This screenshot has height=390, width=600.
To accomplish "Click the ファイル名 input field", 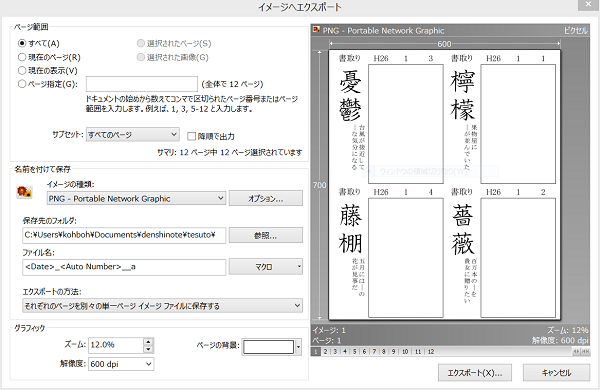I will (x=124, y=267).
